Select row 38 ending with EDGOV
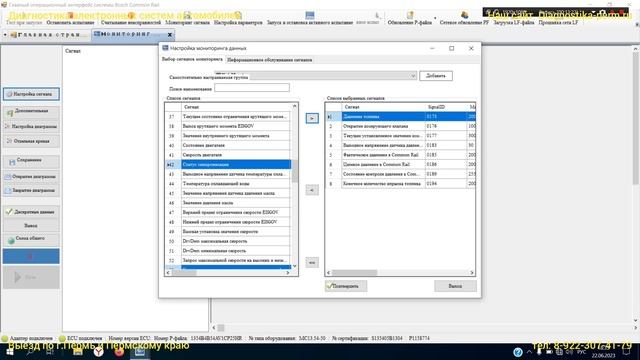The width and height of the screenshot is (640, 360). (228, 126)
